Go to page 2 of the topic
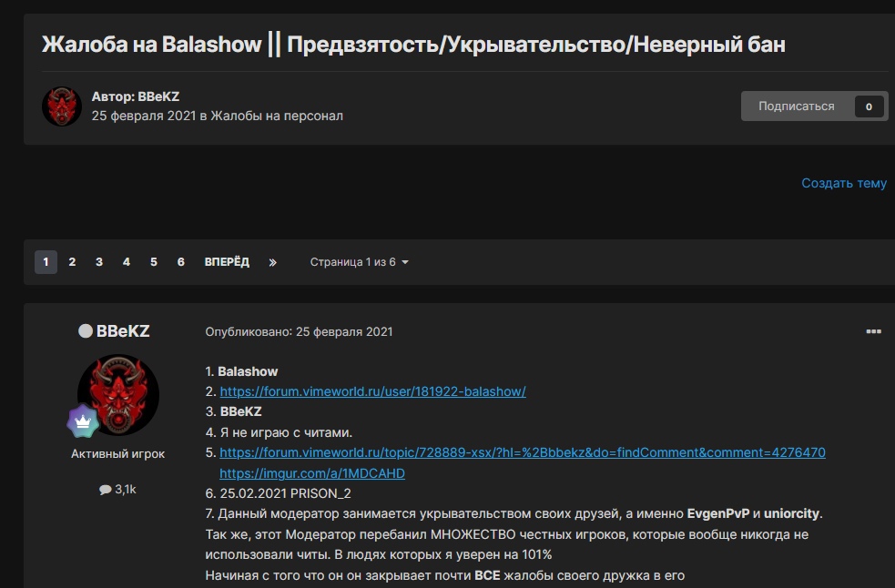The height and width of the screenshot is (588, 895). 72,262
